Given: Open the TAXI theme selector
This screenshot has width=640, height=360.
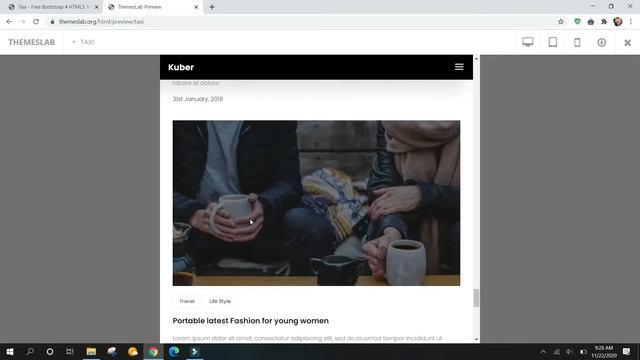Looking at the screenshot, I should coord(83,42).
